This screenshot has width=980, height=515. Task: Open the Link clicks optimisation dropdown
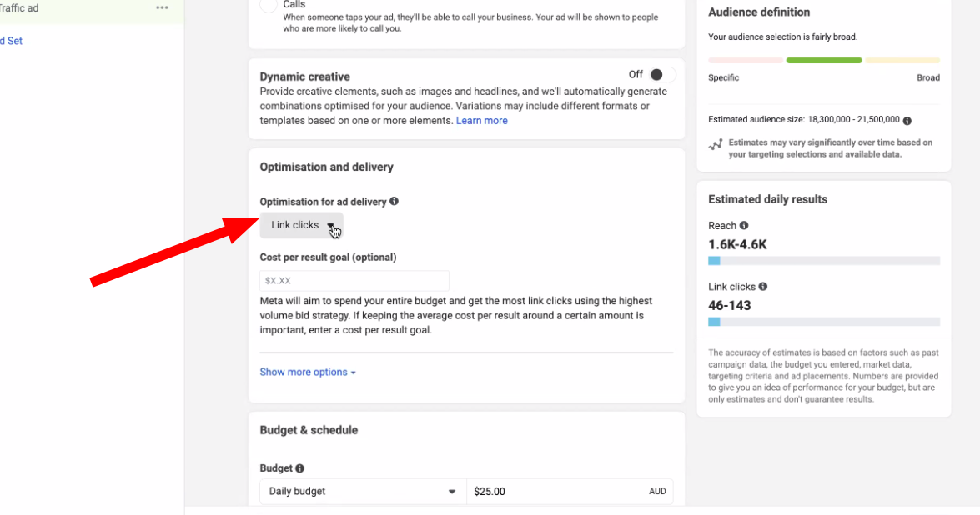pos(301,225)
